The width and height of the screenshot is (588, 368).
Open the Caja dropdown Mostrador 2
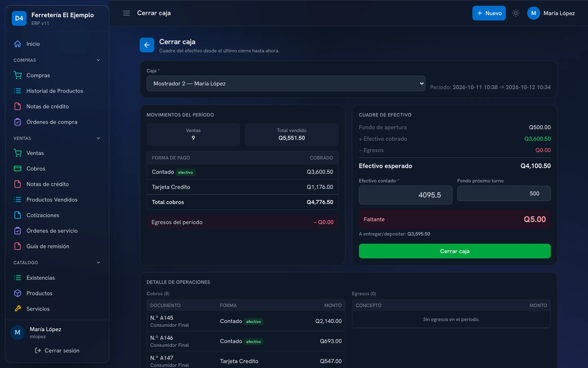[x=286, y=83]
